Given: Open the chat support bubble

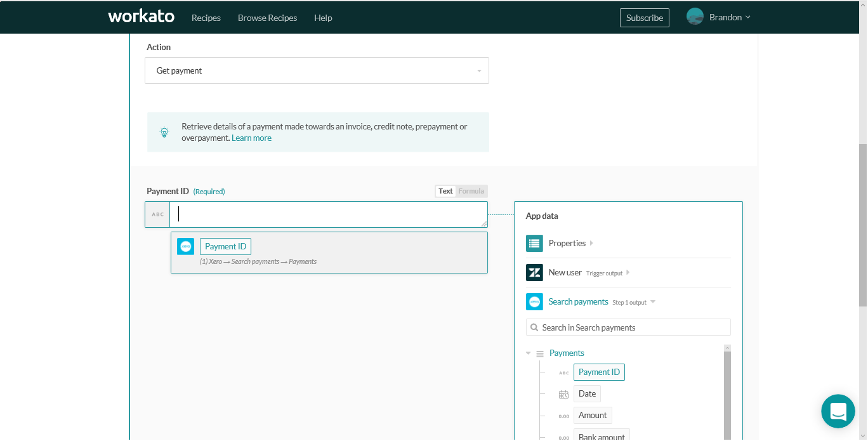Looking at the screenshot, I should [838, 411].
